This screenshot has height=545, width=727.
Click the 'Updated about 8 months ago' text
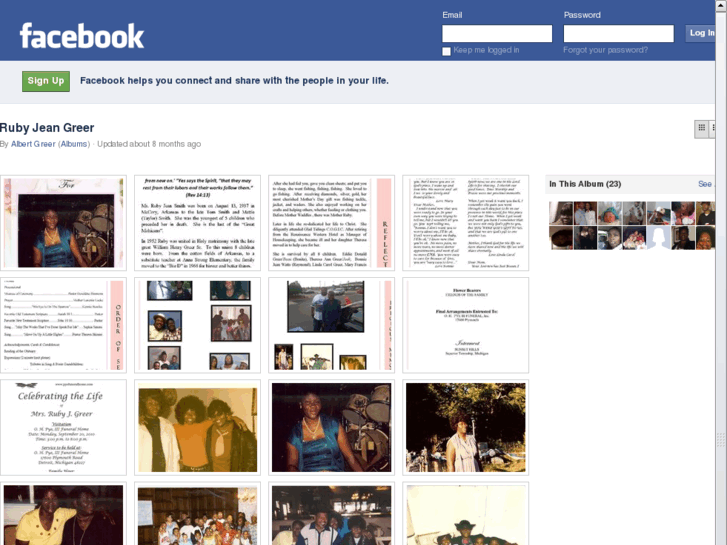(149, 144)
